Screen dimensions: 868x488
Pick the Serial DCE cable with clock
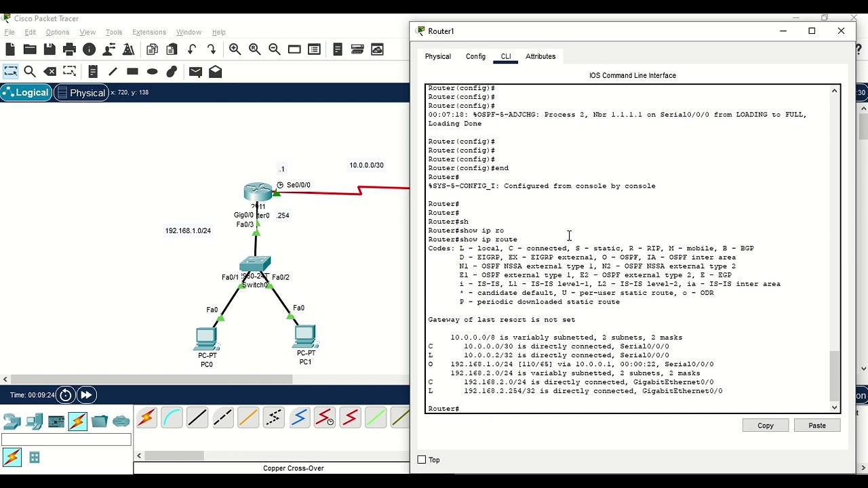pyautogui.click(x=325, y=418)
